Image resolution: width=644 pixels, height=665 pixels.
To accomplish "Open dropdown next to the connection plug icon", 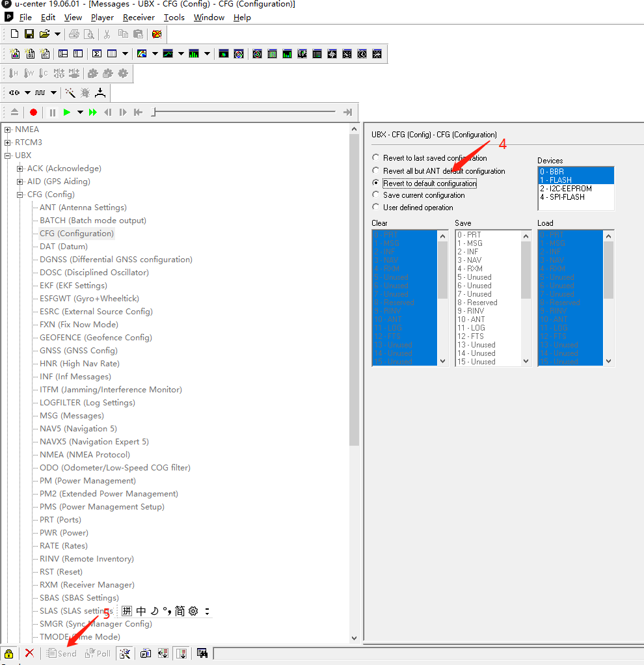I will click(x=27, y=92).
